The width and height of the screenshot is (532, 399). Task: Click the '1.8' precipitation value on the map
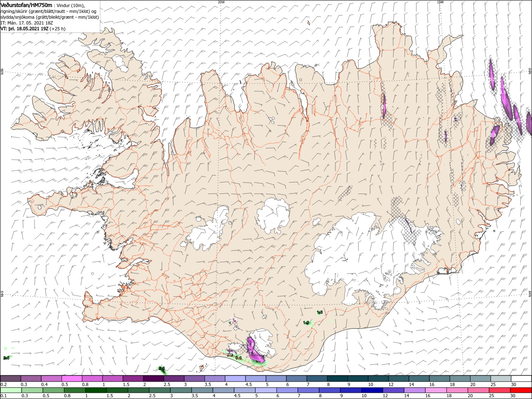(x=320, y=312)
